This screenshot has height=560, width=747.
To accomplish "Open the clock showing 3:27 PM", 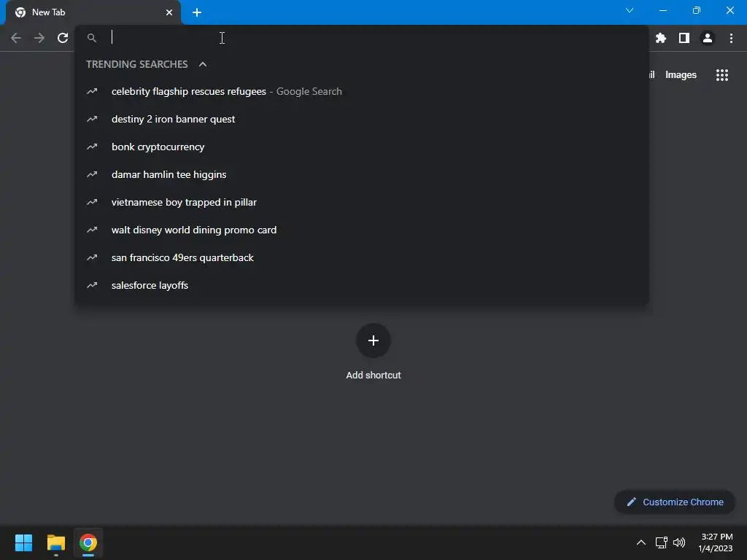I will pyautogui.click(x=716, y=542).
